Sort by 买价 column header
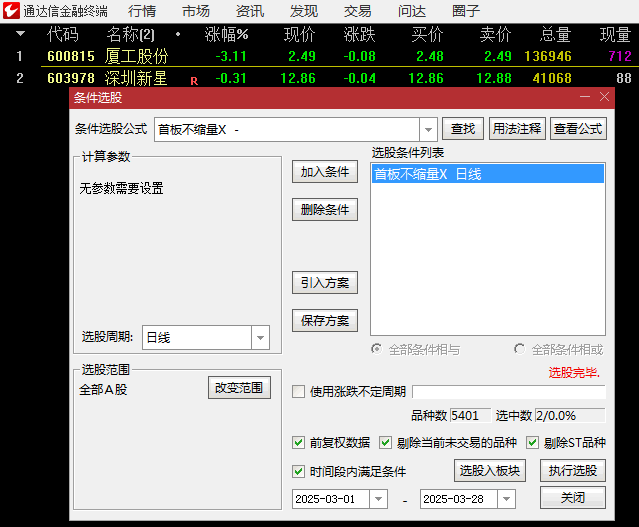This screenshot has width=639, height=527. (427, 34)
